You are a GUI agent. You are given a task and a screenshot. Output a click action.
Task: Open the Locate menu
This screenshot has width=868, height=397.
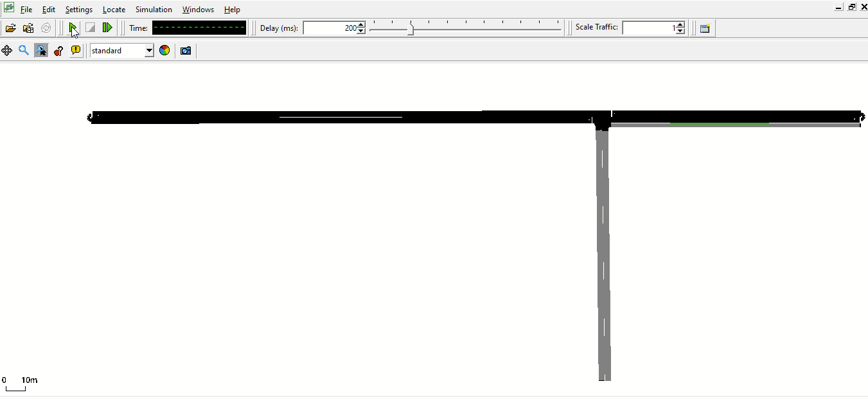(114, 10)
